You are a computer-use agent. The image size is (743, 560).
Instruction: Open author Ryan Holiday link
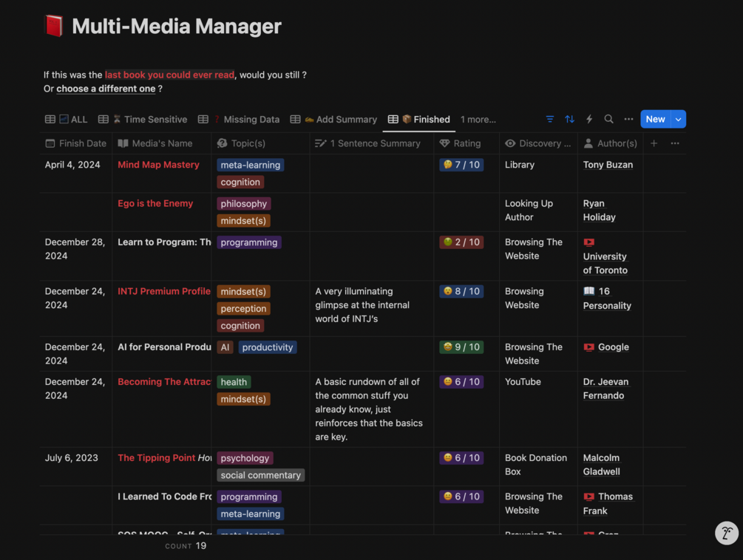[x=600, y=210]
